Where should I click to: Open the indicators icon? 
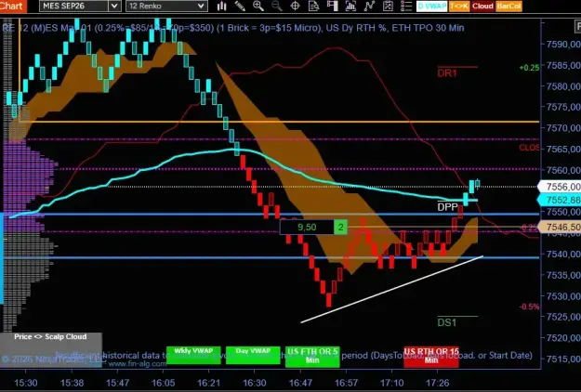[350, 7]
